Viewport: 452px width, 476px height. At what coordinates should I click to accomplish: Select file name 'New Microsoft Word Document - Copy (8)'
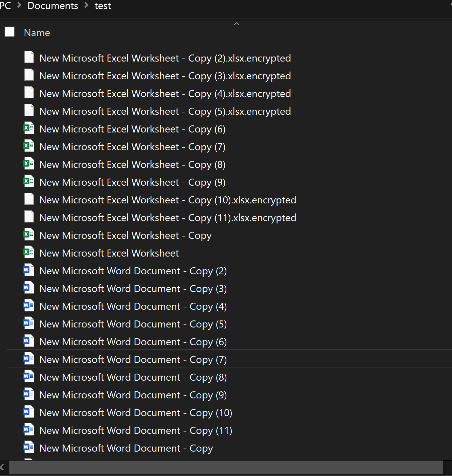(133, 377)
